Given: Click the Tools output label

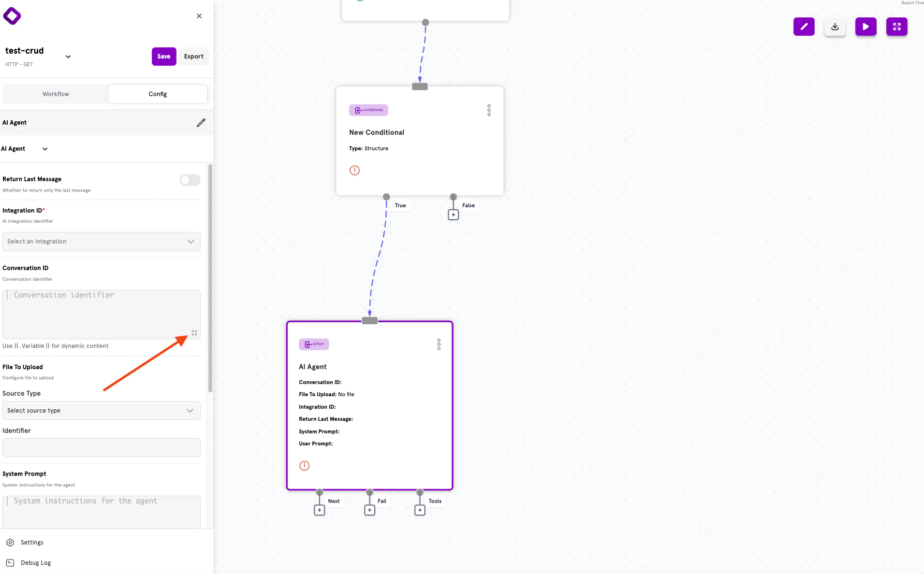Looking at the screenshot, I should click(435, 501).
